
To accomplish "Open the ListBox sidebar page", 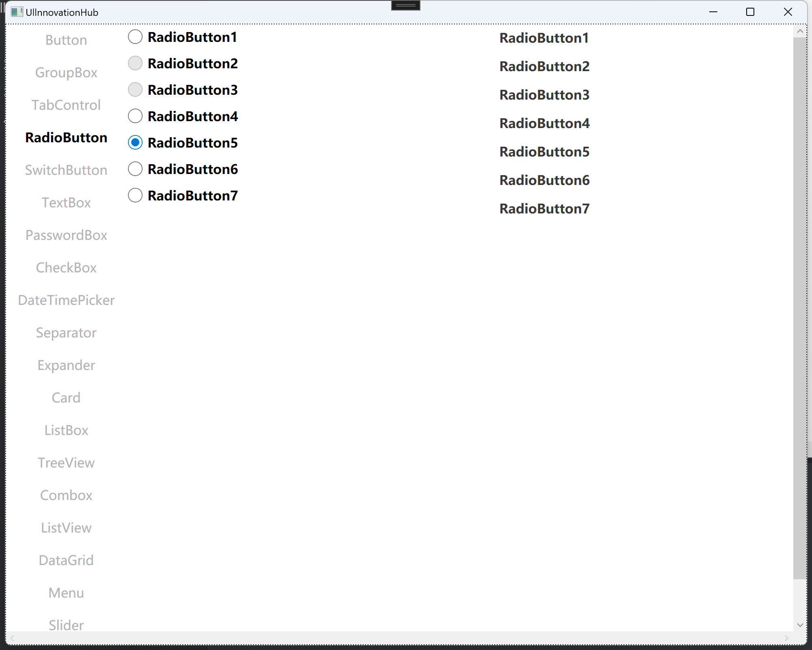I will [66, 430].
